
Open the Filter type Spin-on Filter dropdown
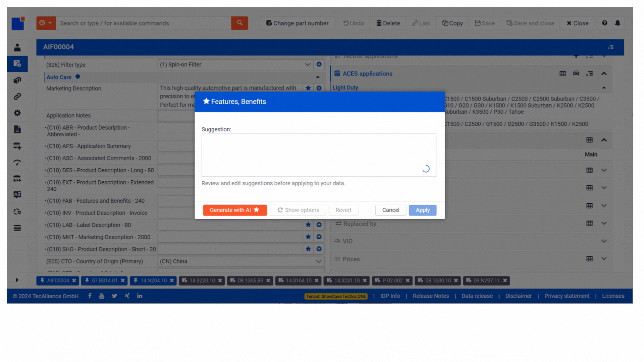(307, 64)
